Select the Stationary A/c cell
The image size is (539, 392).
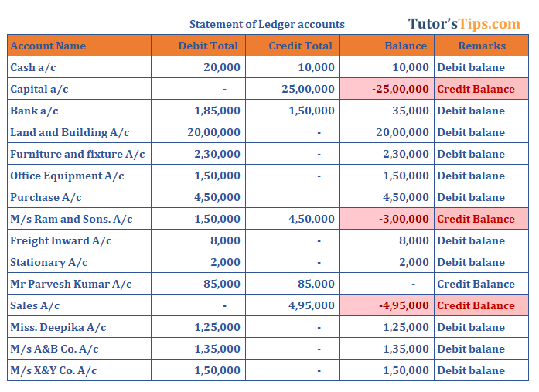click(x=79, y=262)
